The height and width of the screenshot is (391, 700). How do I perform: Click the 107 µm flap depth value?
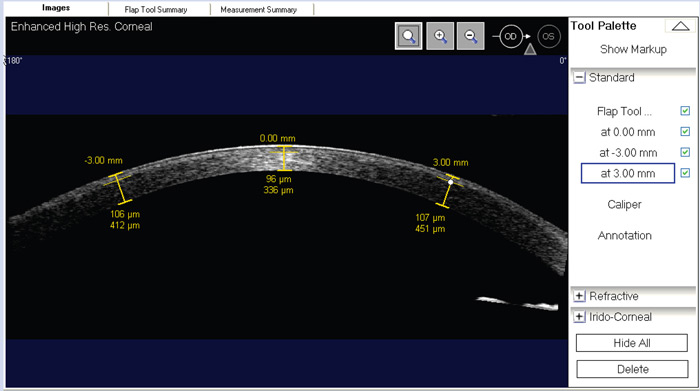(430, 218)
